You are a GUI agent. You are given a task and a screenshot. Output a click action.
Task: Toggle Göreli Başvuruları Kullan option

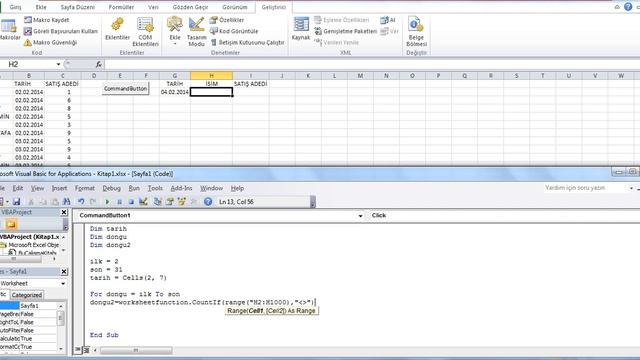(x=61, y=31)
